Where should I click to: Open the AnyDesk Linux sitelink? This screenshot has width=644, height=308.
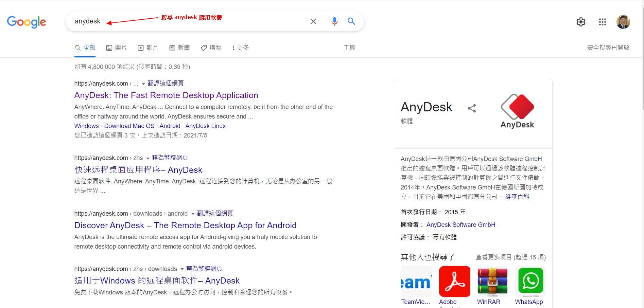pos(205,126)
